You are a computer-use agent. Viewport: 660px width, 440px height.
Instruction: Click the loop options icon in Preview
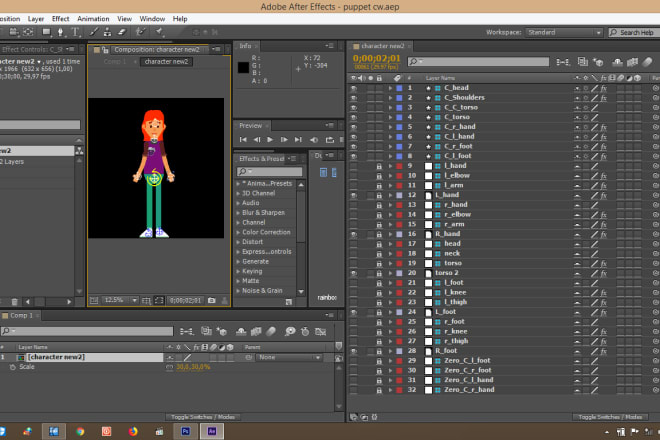click(330, 139)
